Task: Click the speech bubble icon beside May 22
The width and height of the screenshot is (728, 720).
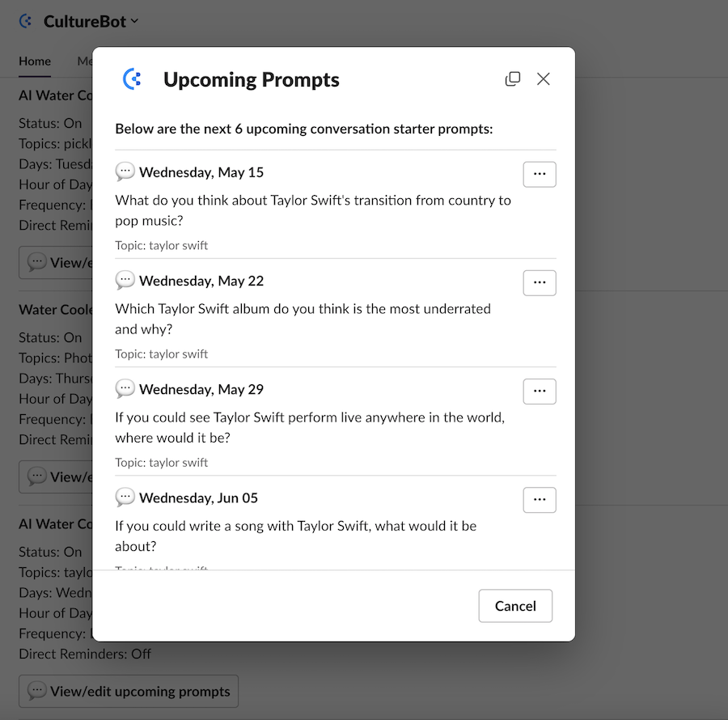Action: [125, 281]
